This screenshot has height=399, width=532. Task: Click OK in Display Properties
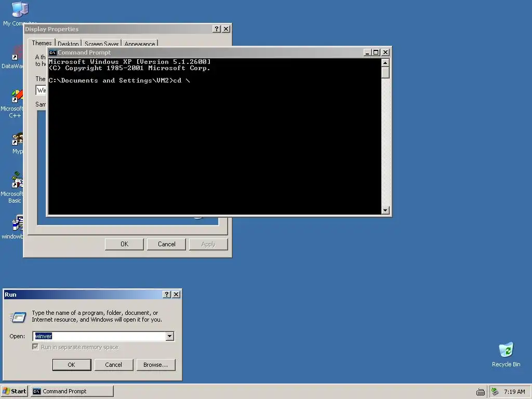coord(125,244)
